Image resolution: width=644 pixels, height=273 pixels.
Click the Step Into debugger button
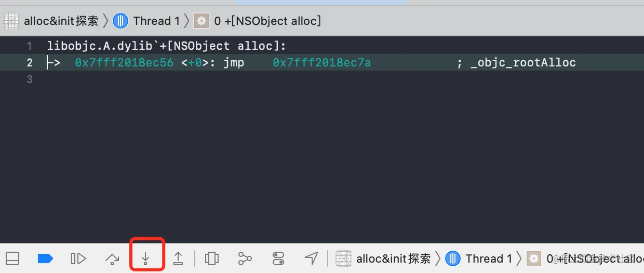point(146,258)
